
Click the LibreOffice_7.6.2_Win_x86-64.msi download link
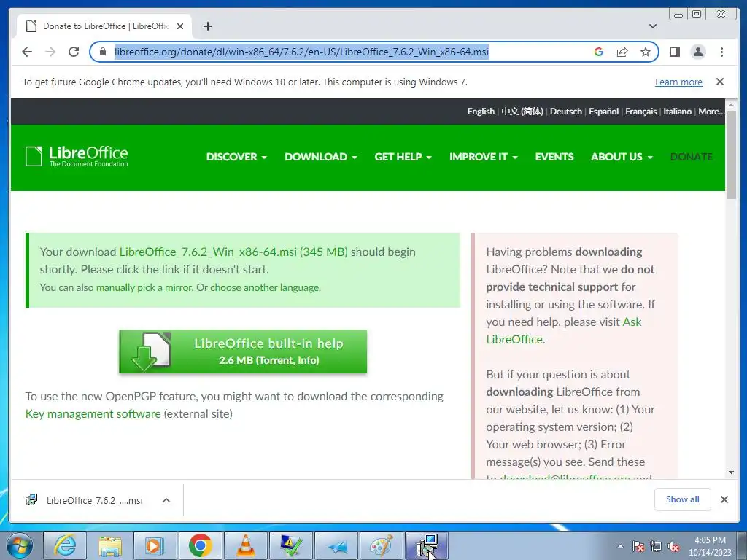tap(233, 252)
